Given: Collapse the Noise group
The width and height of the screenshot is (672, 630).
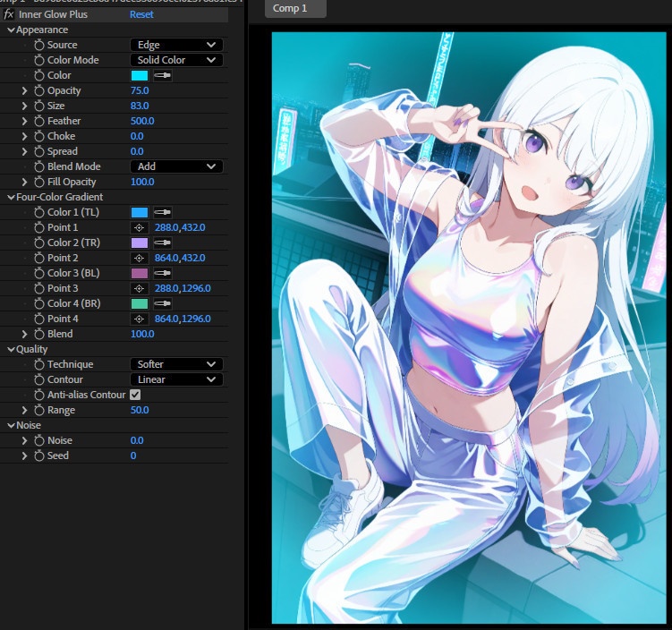Looking at the screenshot, I should 11,425.
